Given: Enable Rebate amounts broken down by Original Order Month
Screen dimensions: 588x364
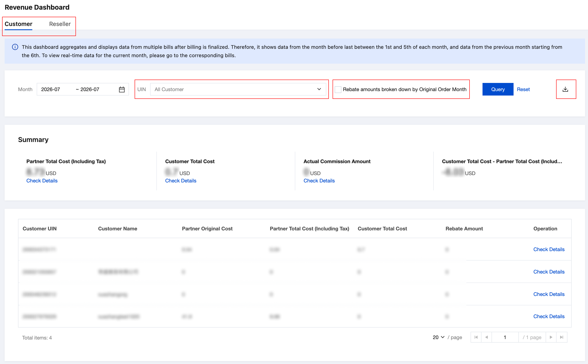Looking at the screenshot, I should pos(338,90).
